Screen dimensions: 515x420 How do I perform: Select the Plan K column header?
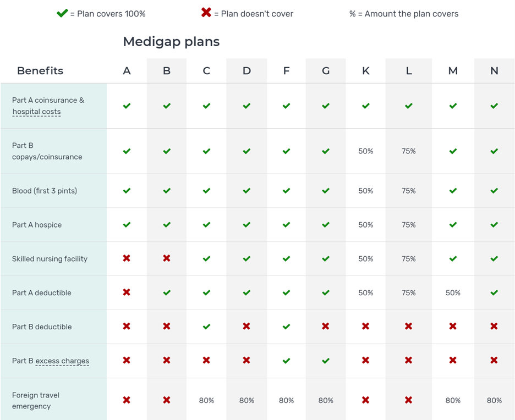[x=366, y=71]
